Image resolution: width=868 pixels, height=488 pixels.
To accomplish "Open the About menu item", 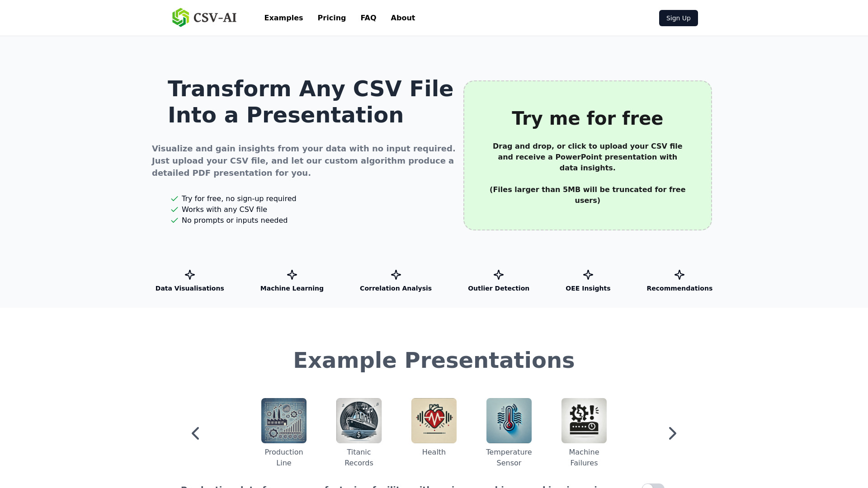I will pos(403,18).
